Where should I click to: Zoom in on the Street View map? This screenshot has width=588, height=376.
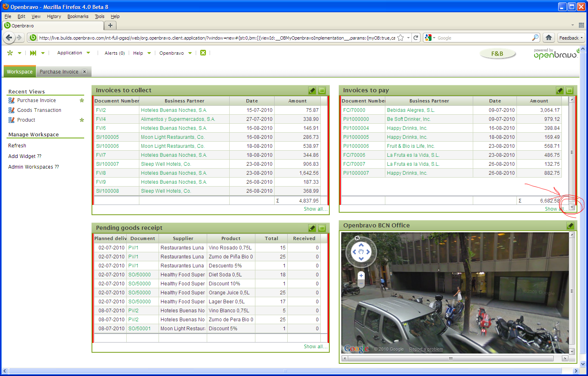(x=361, y=276)
